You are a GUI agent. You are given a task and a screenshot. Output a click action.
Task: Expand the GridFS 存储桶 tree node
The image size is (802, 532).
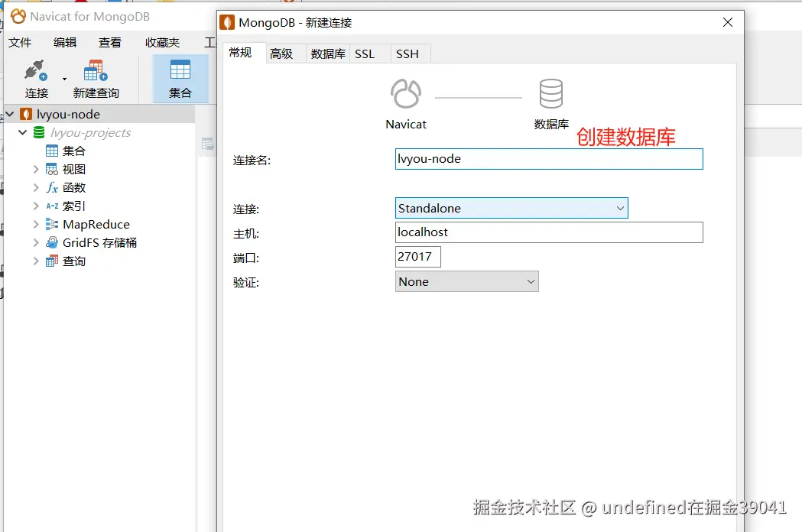pos(36,243)
